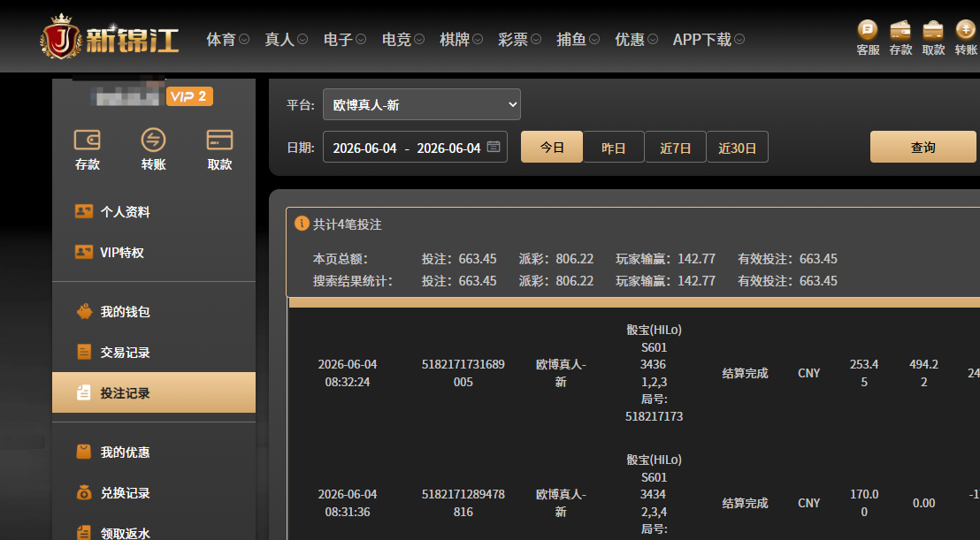Expand the 真人 navigation menu
The width and height of the screenshot is (980, 540).
(286, 40)
